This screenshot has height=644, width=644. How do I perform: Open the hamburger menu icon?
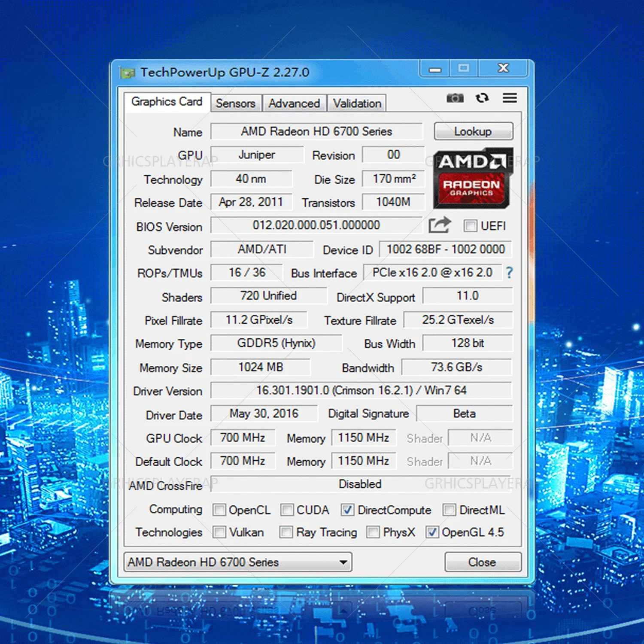point(510,98)
